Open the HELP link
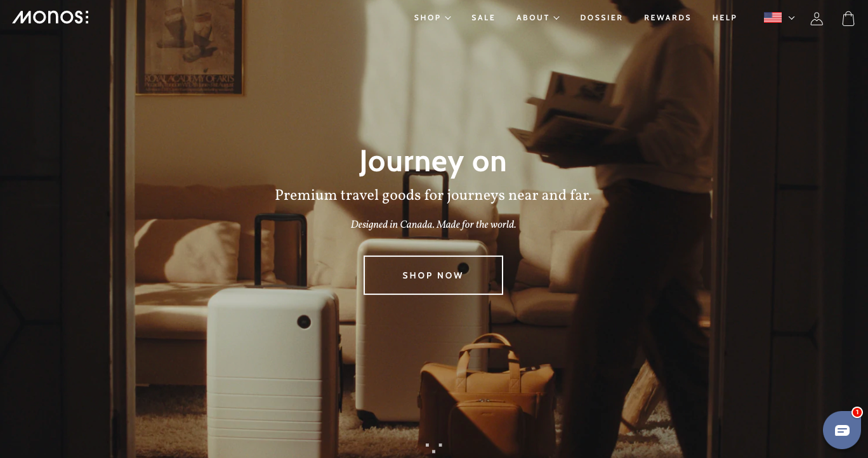This screenshot has height=458, width=868. [725, 18]
